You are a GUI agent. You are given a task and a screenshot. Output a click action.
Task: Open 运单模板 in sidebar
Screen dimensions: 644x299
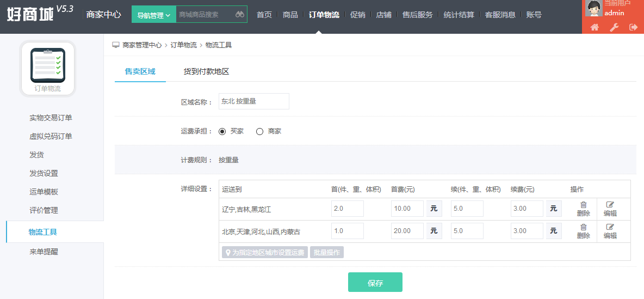coord(44,192)
